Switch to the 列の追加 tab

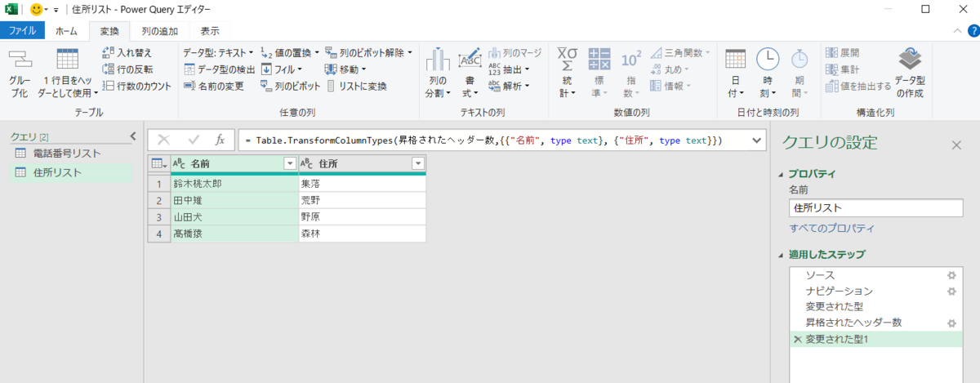click(x=159, y=31)
